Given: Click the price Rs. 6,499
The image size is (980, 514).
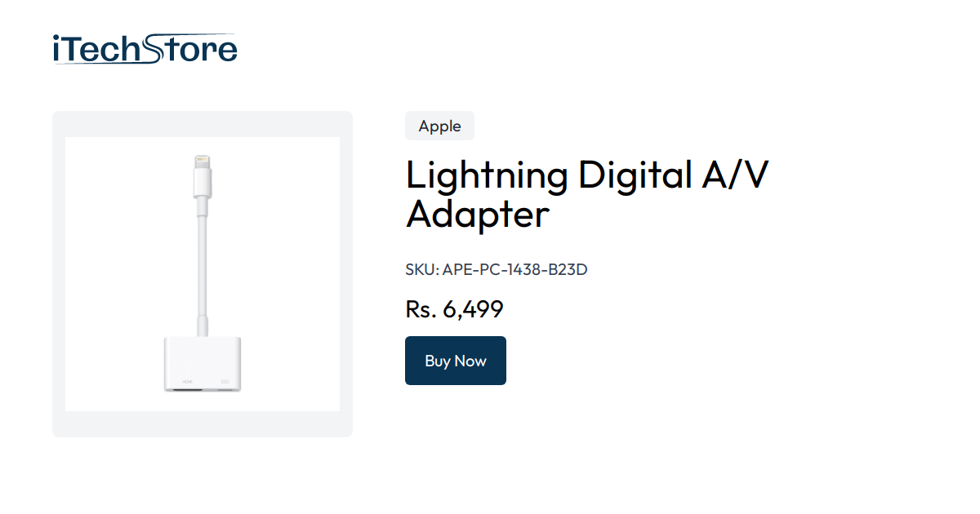Looking at the screenshot, I should [454, 308].
